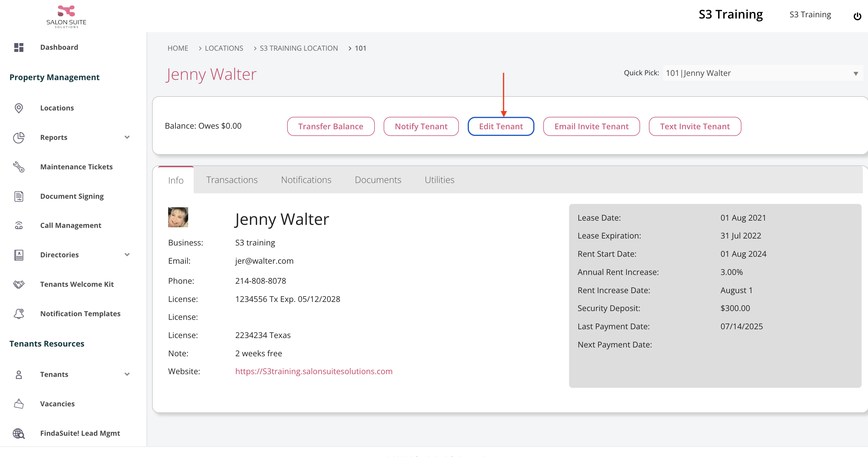This screenshot has width=868, height=457.
Task: Expand the Tenants submenu chevron
Action: 127,374
